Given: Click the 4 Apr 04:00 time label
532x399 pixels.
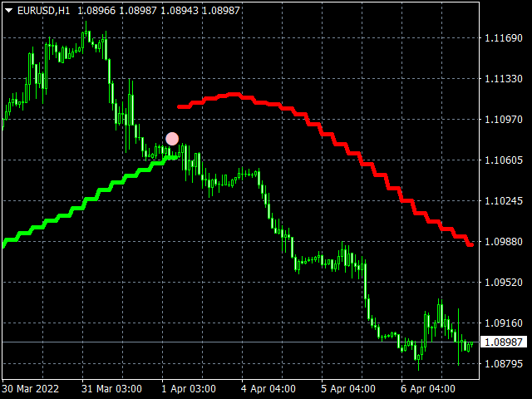Looking at the screenshot, I should pos(268,388).
